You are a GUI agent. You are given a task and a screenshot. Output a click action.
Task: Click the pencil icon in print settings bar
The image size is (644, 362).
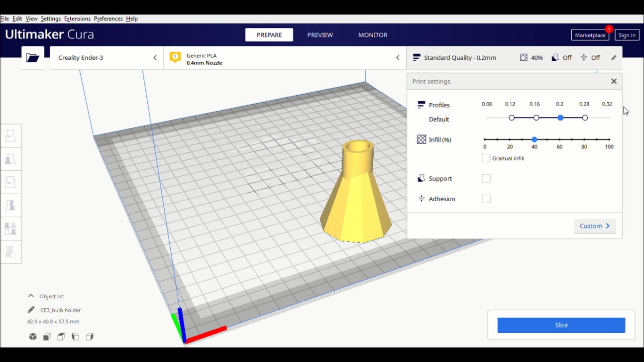click(x=614, y=58)
